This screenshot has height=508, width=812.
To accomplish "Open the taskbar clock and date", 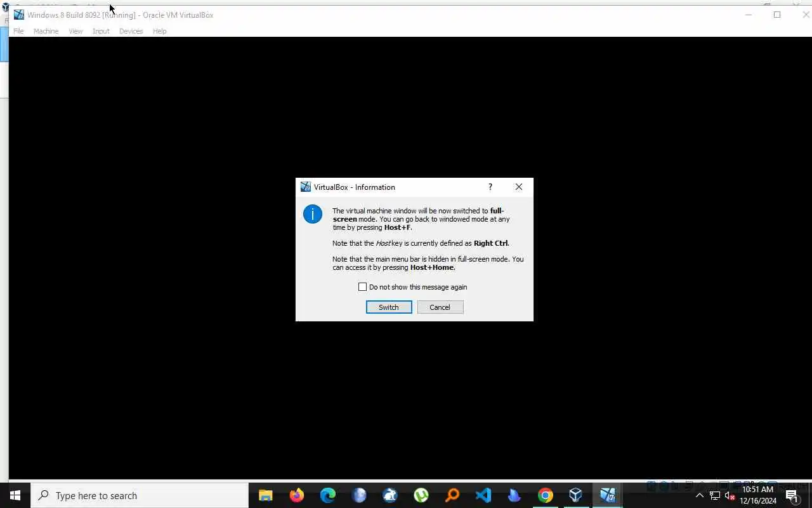I will point(758,495).
